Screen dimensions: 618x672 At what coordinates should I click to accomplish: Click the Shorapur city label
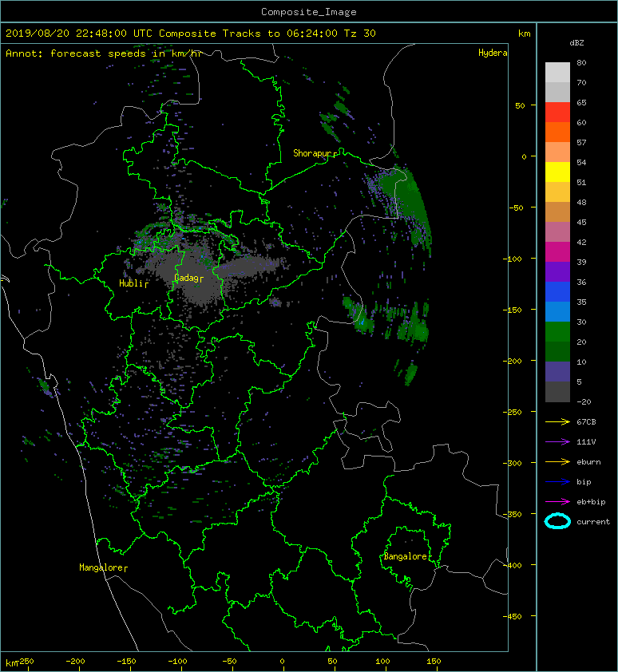[312, 153]
